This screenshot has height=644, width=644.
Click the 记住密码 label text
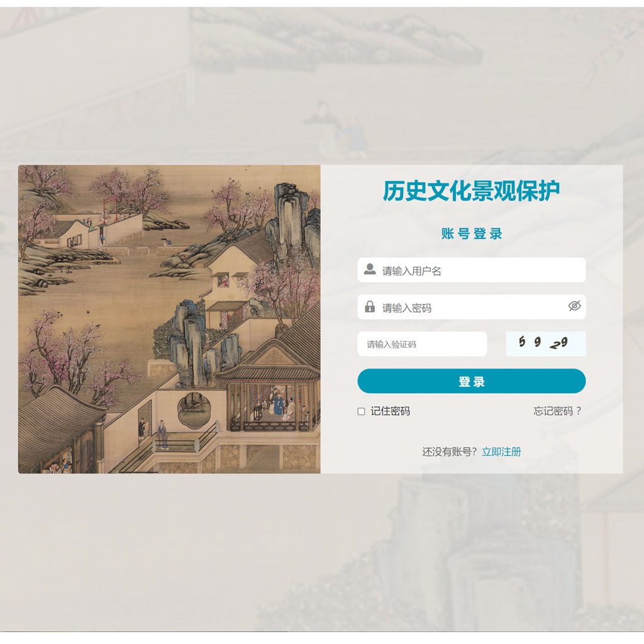[x=390, y=411]
